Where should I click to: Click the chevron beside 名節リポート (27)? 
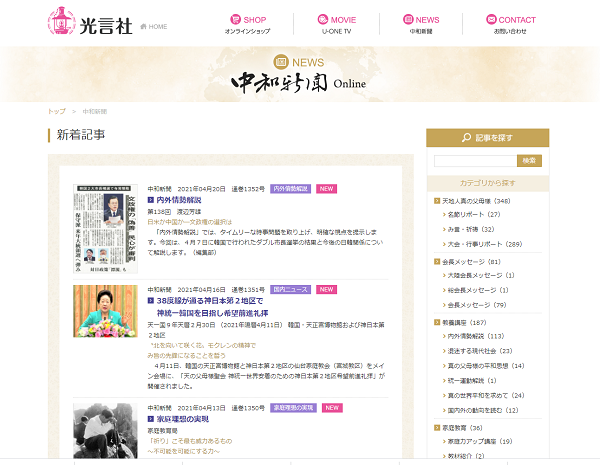click(444, 215)
